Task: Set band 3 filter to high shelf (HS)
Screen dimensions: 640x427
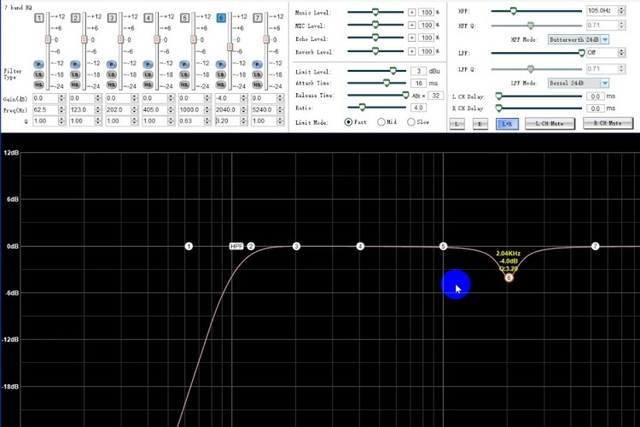Action: pos(111,85)
